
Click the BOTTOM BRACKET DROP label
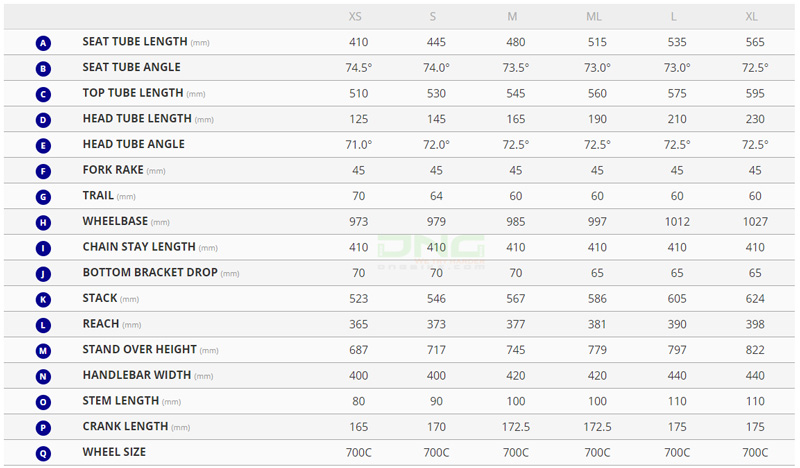150,273
